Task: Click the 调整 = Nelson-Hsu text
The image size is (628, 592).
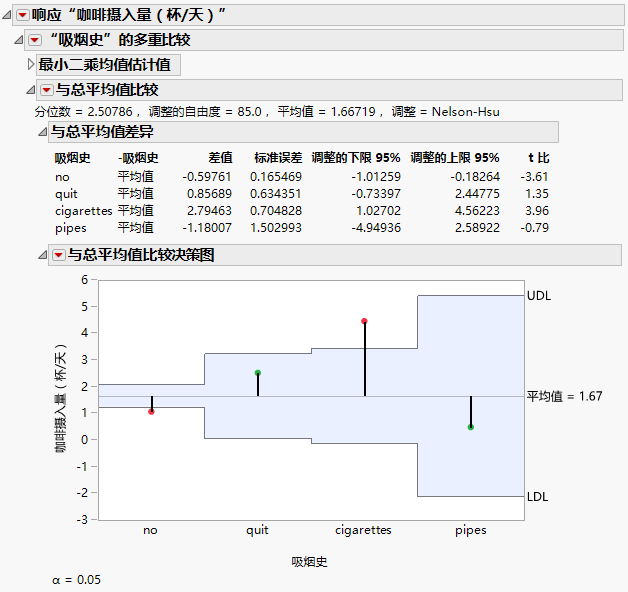Action: (446, 112)
